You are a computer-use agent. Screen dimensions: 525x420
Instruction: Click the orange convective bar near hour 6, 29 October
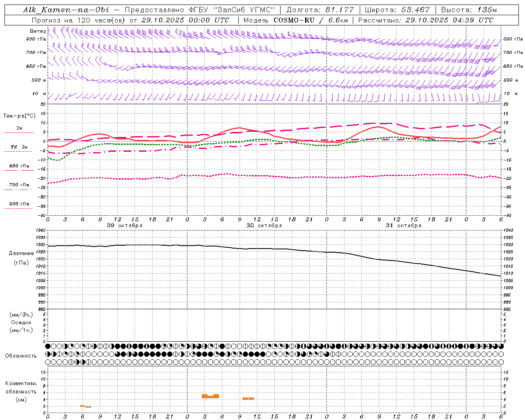click(85, 406)
